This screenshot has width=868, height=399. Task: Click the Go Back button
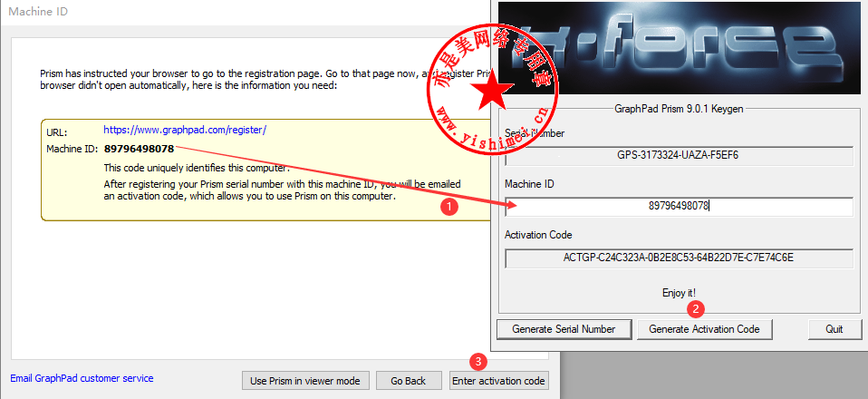409,381
